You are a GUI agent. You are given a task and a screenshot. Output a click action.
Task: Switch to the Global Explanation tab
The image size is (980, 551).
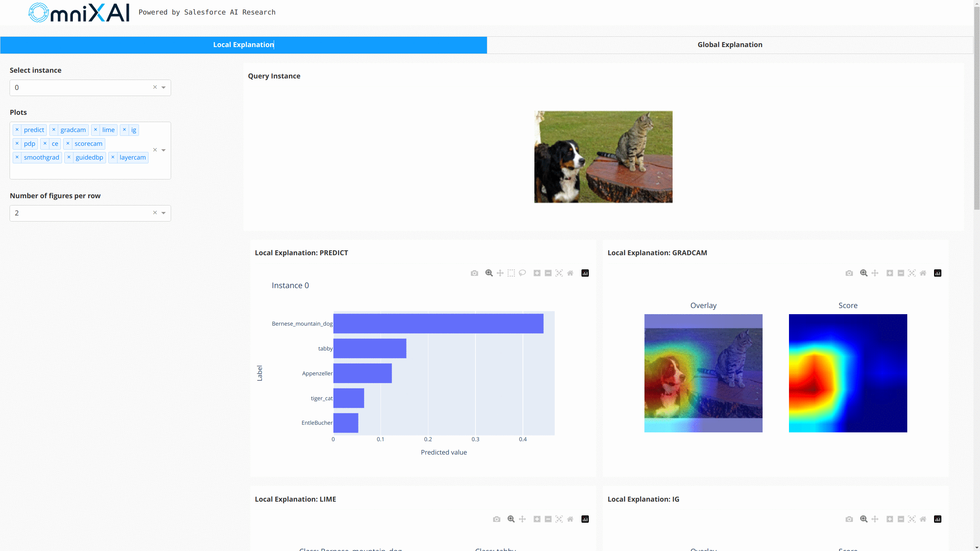[730, 45]
